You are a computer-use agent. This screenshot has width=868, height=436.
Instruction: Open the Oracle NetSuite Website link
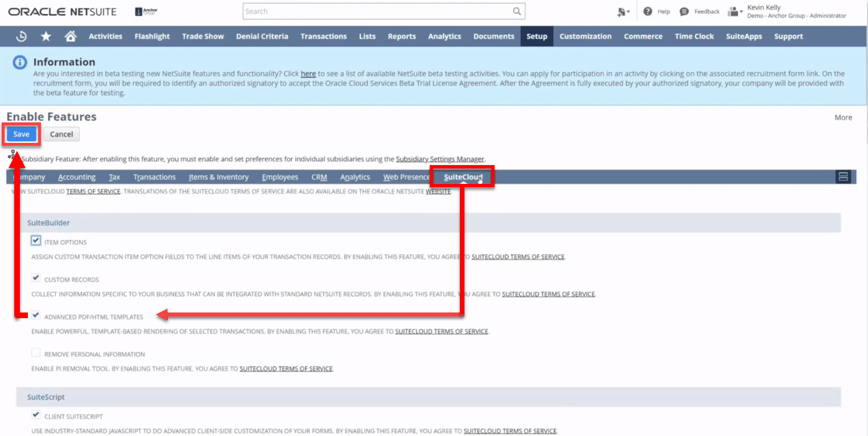438,191
